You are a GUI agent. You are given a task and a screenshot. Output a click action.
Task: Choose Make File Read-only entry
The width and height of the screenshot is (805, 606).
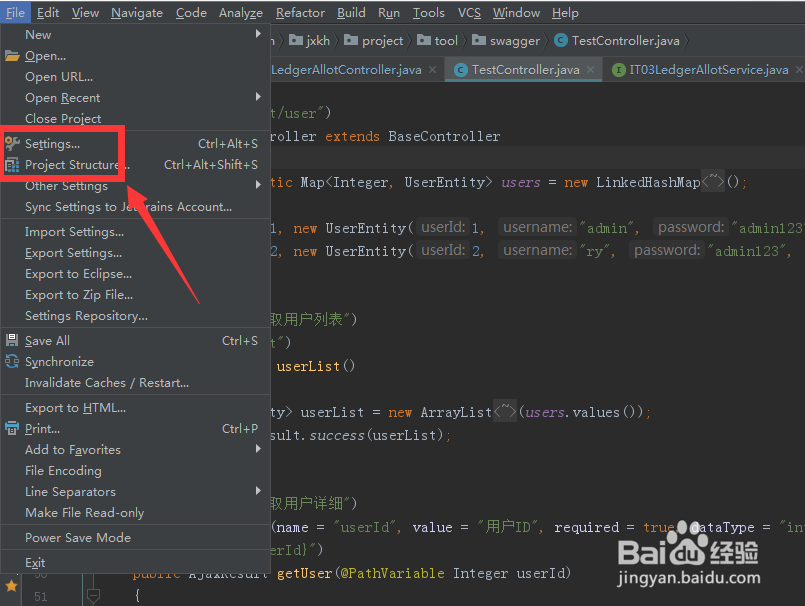pyautogui.click(x=136, y=513)
